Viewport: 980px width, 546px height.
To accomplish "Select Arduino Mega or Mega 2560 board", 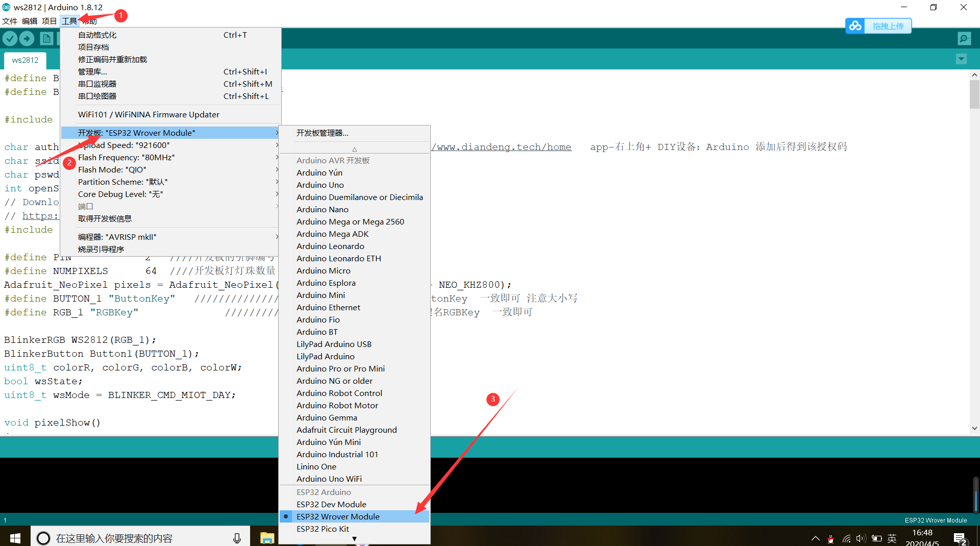I will (355, 221).
